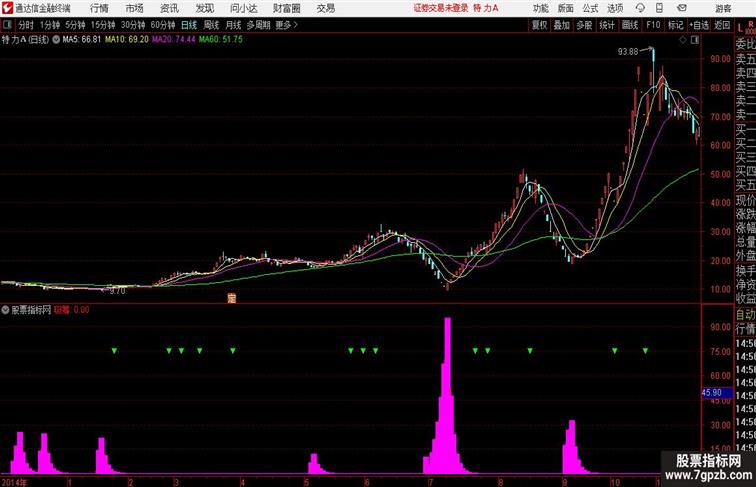Screen dimensions: 756x487
Task: Open the 版面 menu
Action: point(566,8)
